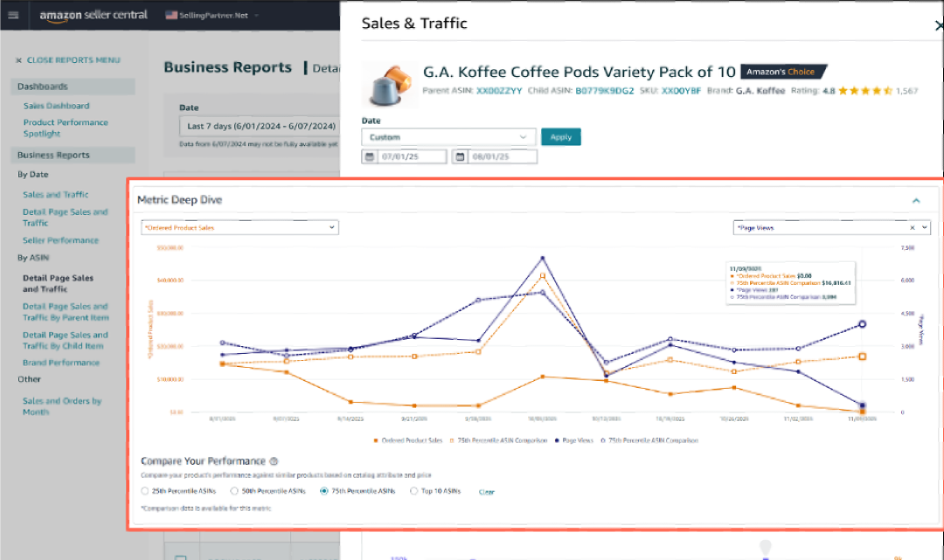
Task: Open the hamburger menu in Seller Central
Action: [13, 15]
